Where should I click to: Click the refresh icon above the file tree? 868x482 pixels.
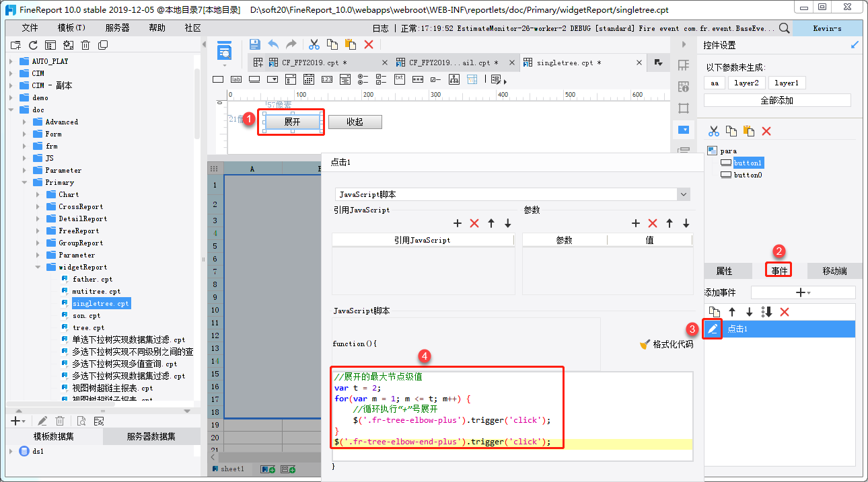pyautogui.click(x=33, y=45)
